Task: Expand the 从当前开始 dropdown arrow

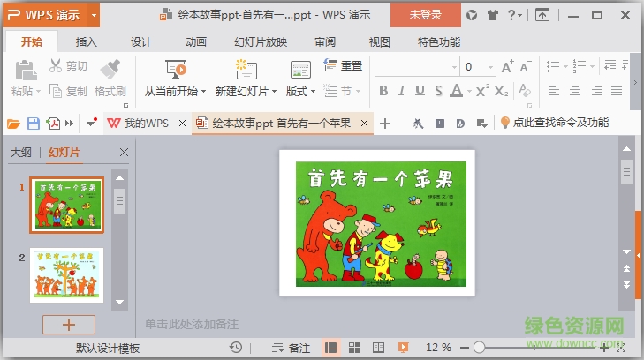Action: [x=203, y=92]
